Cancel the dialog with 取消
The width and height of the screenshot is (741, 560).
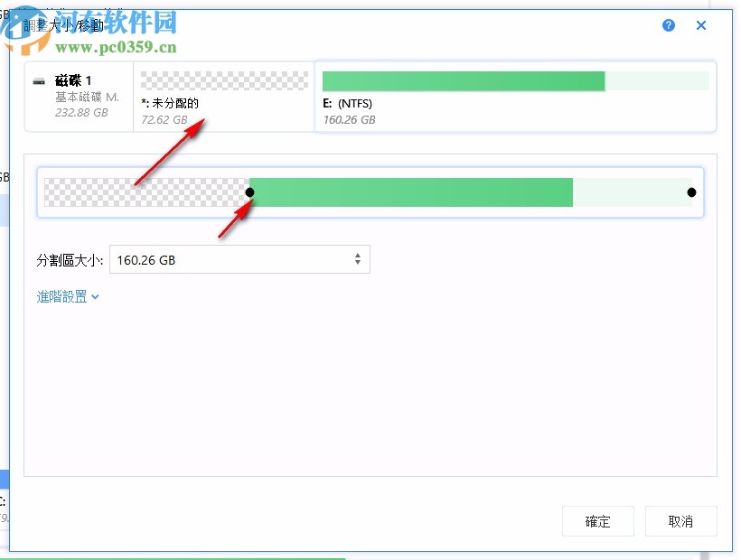[680, 521]
